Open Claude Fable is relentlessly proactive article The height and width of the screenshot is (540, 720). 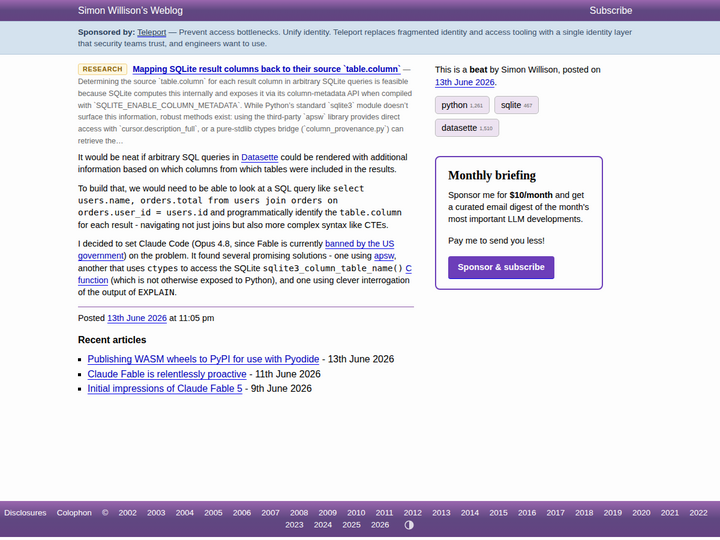click(167, 374)
